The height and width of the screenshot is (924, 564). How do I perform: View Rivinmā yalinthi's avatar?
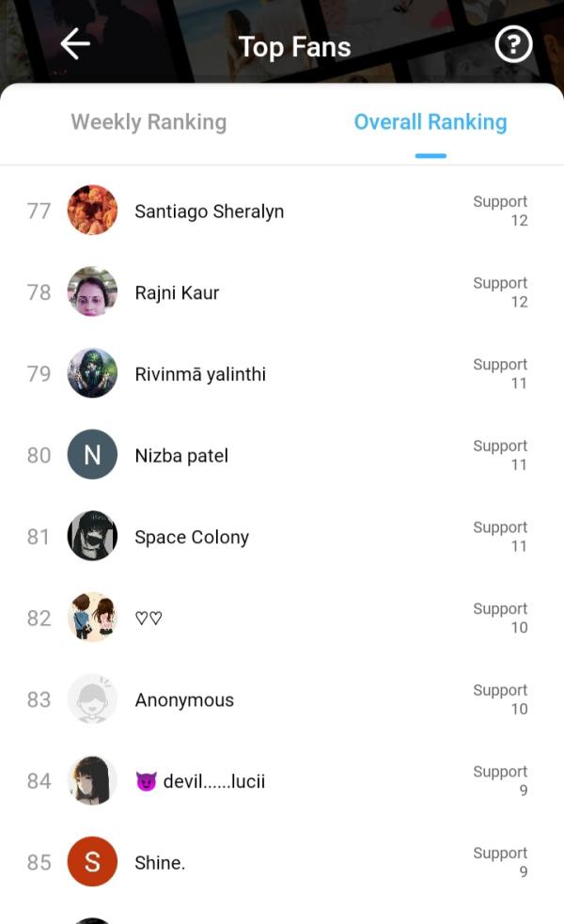pyautogui.click(x=92, y=374)
